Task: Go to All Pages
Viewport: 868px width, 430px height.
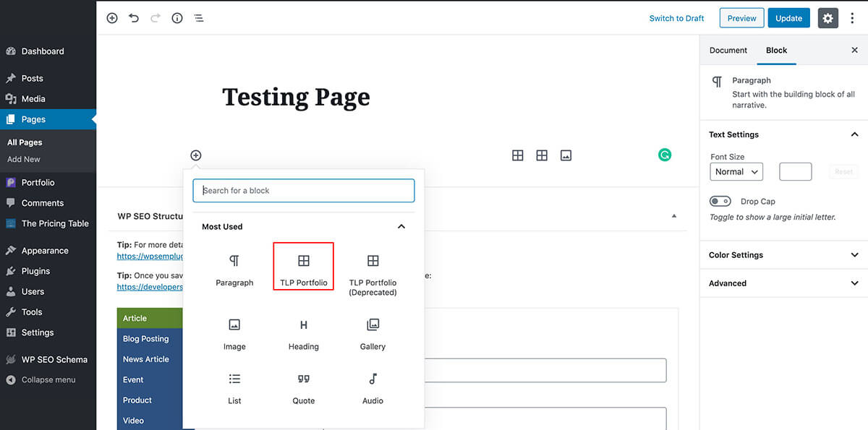Action: [x=25, y=142]
